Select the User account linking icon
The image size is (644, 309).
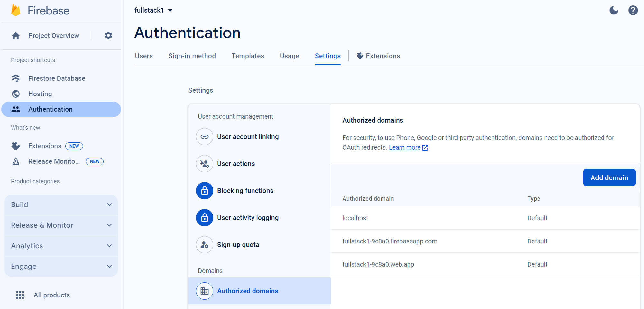pos(204,136)
